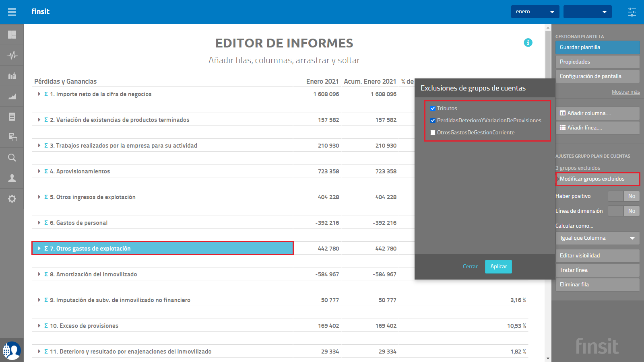Screen dimensions: 644x362
Task: Expand row 2. Variación de existencias
Action: (x=39, y=120)
